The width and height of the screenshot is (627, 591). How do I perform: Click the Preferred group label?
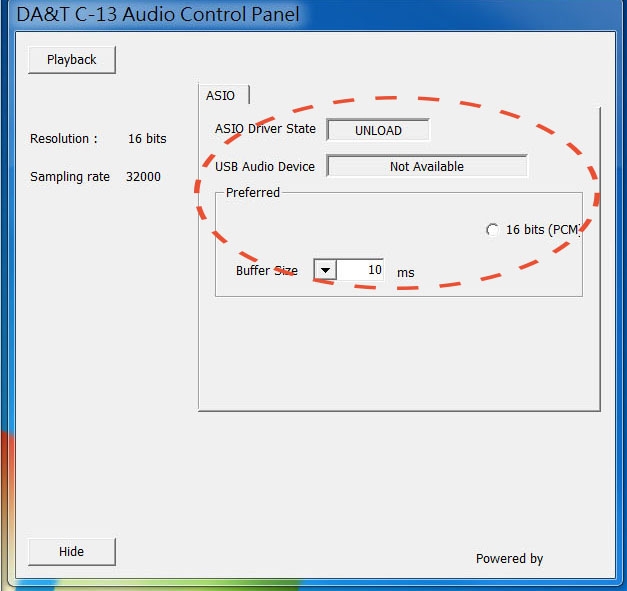click(253, 193)
